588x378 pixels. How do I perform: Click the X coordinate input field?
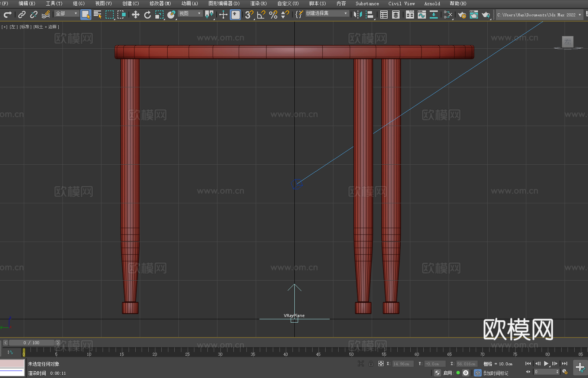click(403, 364)
